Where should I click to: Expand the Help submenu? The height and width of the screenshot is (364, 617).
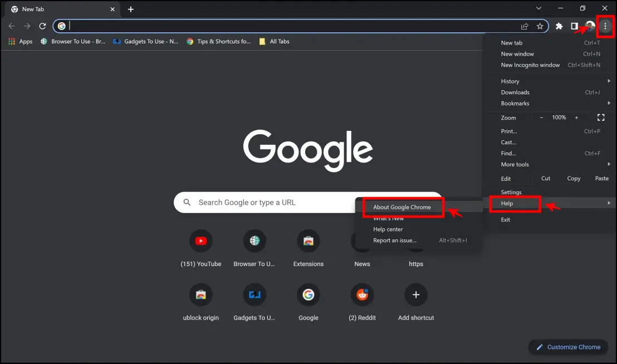550,203
